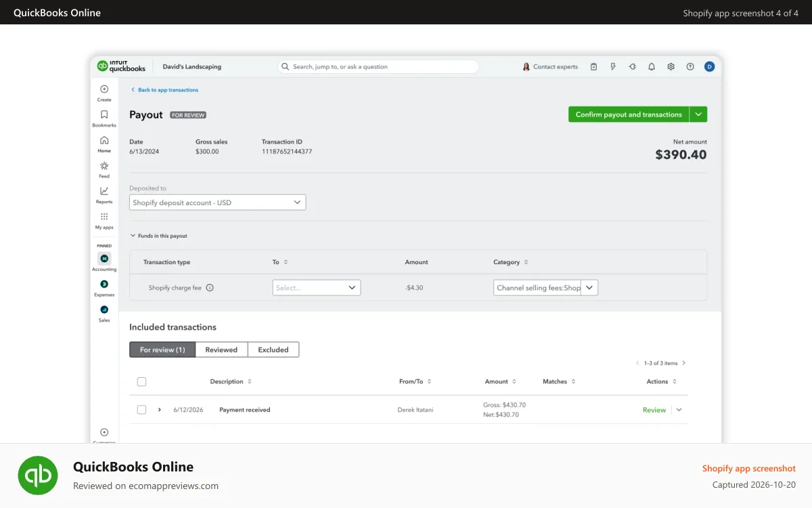Collapse the Funds in this payout section
812x508 pixels.
(x=158, y=236)
